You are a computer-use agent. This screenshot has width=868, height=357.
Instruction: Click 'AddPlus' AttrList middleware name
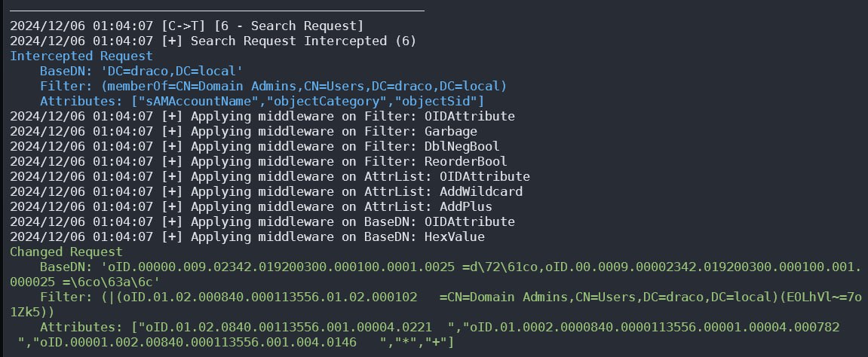[465, 206]
